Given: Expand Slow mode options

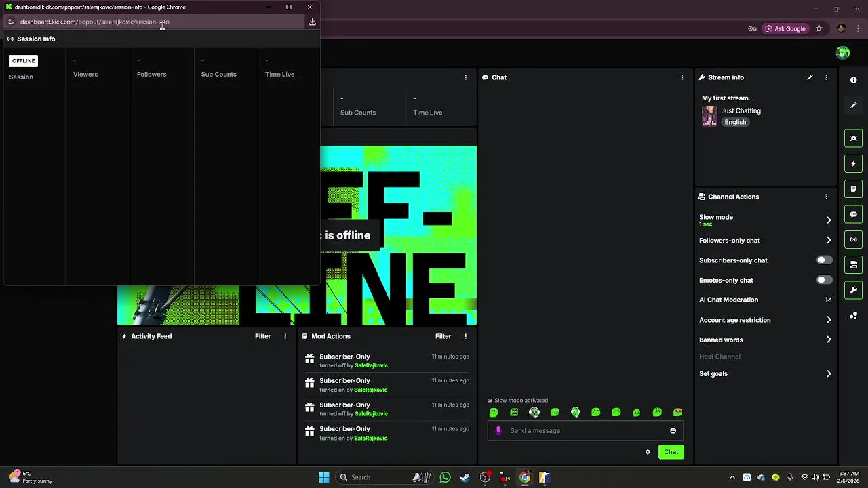Looking at the screenshot, I should coord(829,220).
